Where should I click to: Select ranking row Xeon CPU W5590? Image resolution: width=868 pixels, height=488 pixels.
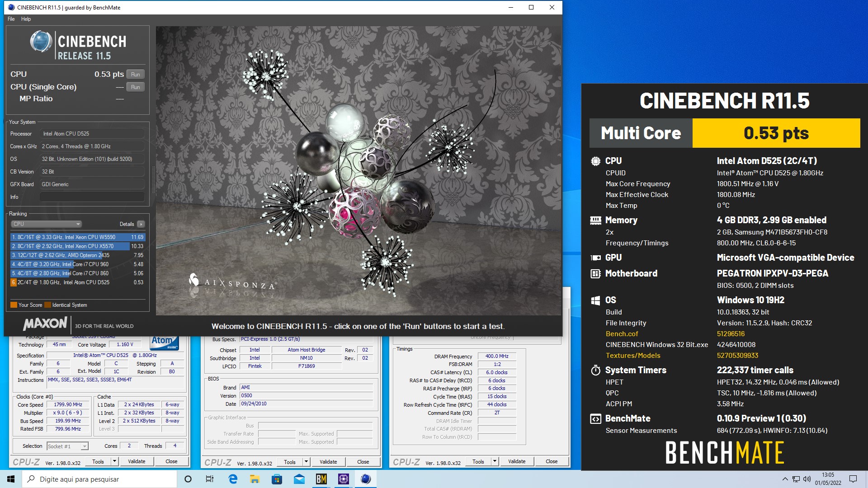pos(78,237)
